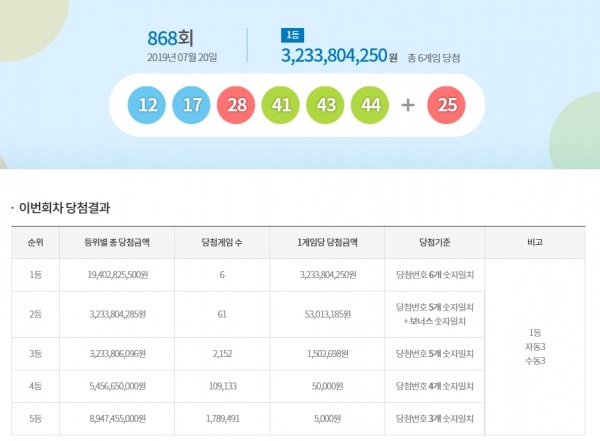
Task: Click the per-game amount 53,013,185원
Action: point(328,314)
